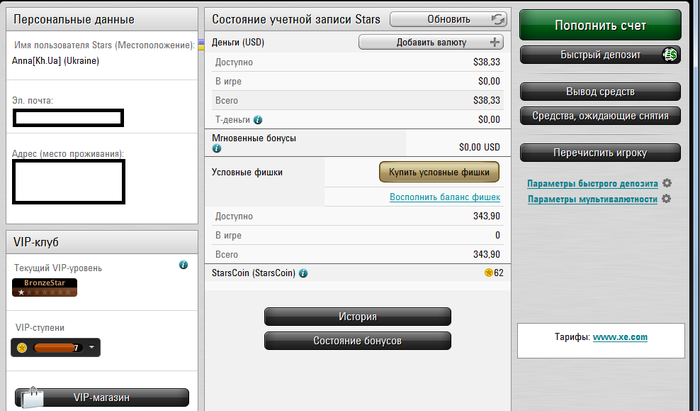700x411 pixels.
Task: Click gear icon next to Параметры быстрого депозита
Action: click(667, 183)
